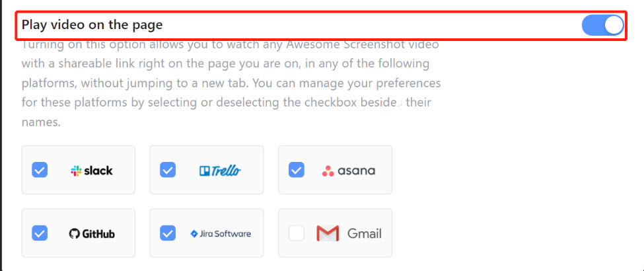Enable the Gmail checkbox
Viewport: 644px width, 271px height.
297,233
